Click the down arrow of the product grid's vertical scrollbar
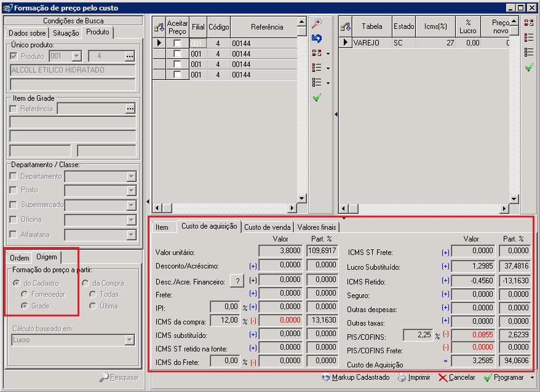Screen dimensions: 540x392 point(302,198)
